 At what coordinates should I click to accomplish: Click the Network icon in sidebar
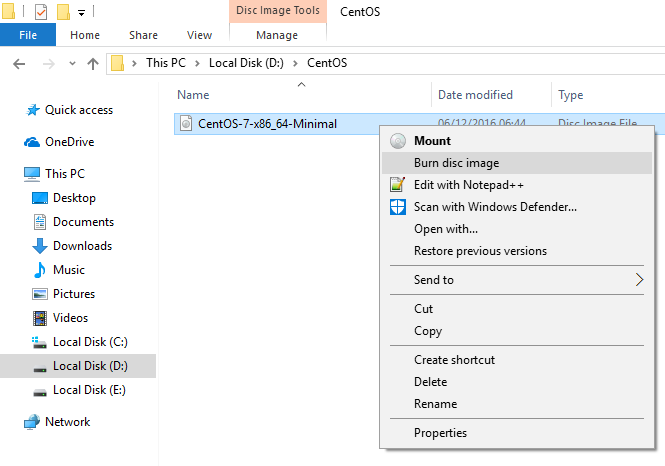[32, 422]
